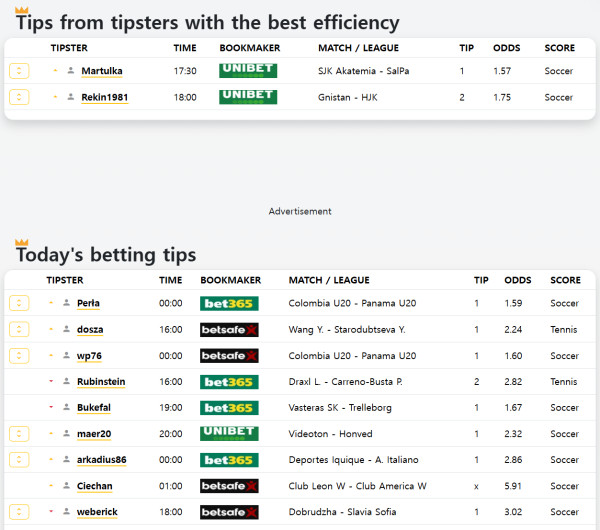This screenshot has height=530, width=600.
Task: Open the Vasteras SK - Trelleborg match
Action: click(342, 408)
